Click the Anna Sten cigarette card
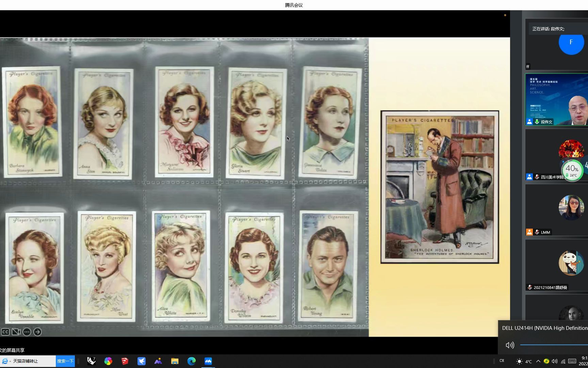The width and height of the screenshot is (588, 368). tap(104, 123)
